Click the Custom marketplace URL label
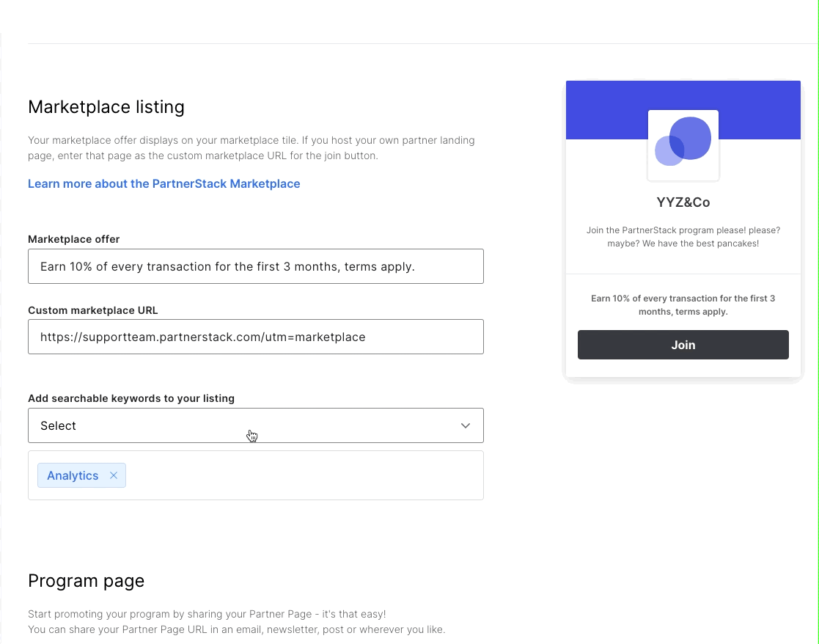Screen dimensions: 819x644 click(93, 310)
